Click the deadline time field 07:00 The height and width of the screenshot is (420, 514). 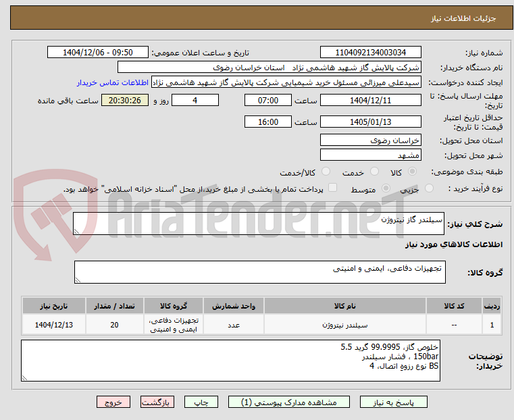click(268, 100)
